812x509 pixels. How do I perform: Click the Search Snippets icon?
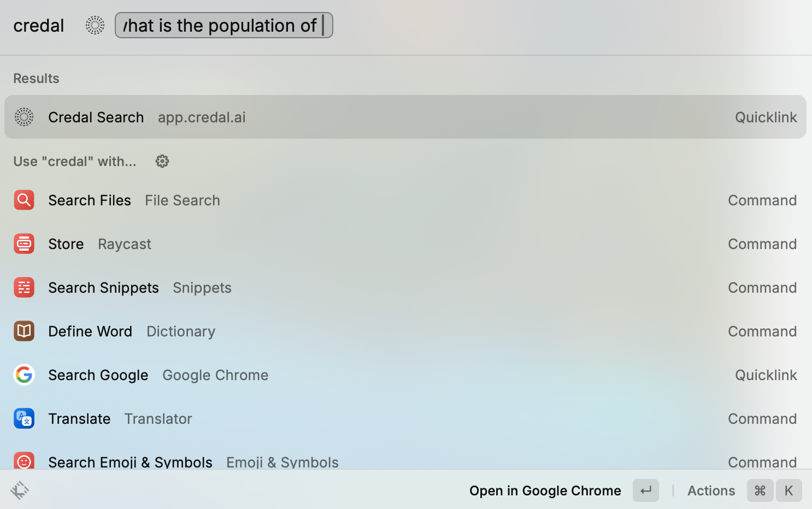(24, 288)
